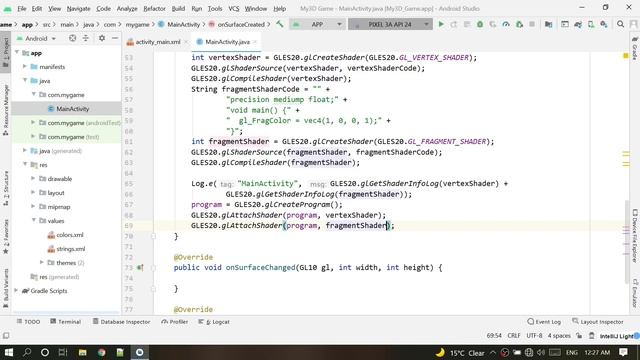Open the SDK Manager icon
This screenshot has width=640, height=360.
pos(604,24)
